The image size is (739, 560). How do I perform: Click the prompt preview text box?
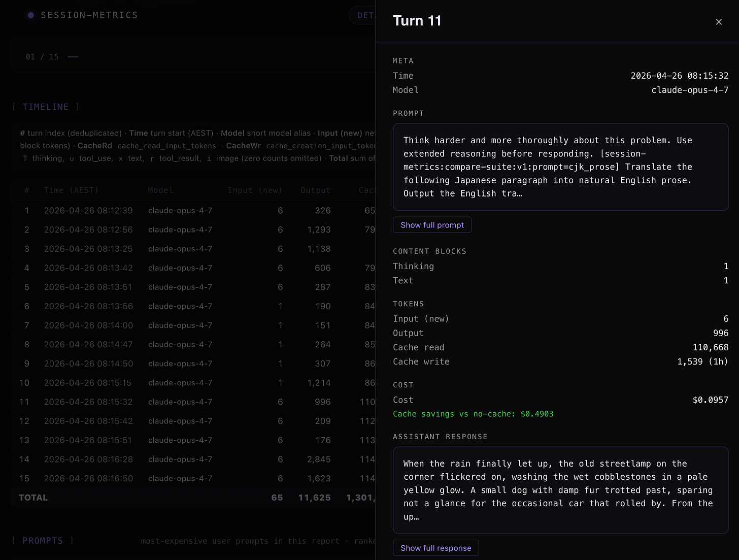[x=560, y=167]
